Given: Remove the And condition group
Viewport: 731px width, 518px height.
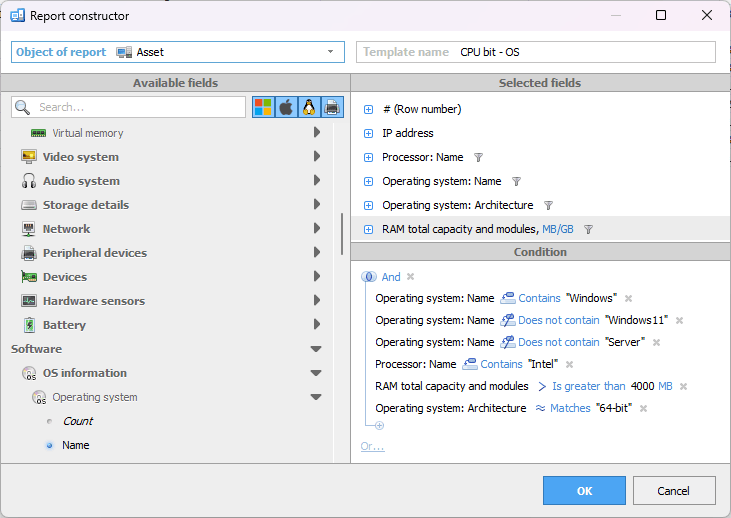Looking at the screenshot, I should 410,277.
